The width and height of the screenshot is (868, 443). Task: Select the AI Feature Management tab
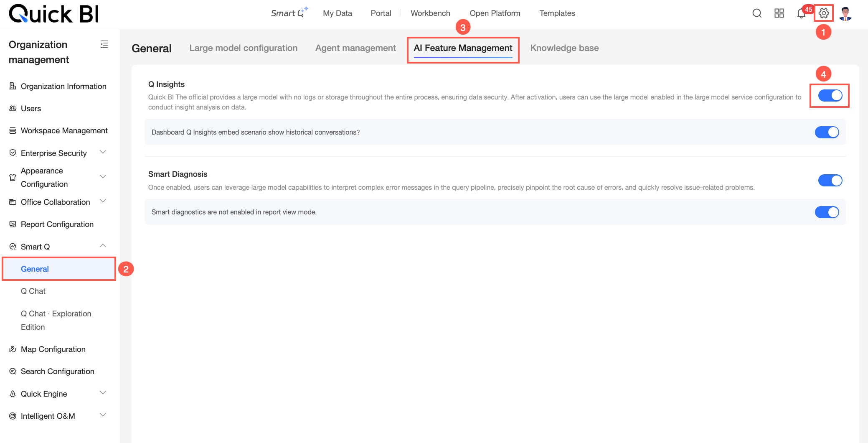(463, 48)
